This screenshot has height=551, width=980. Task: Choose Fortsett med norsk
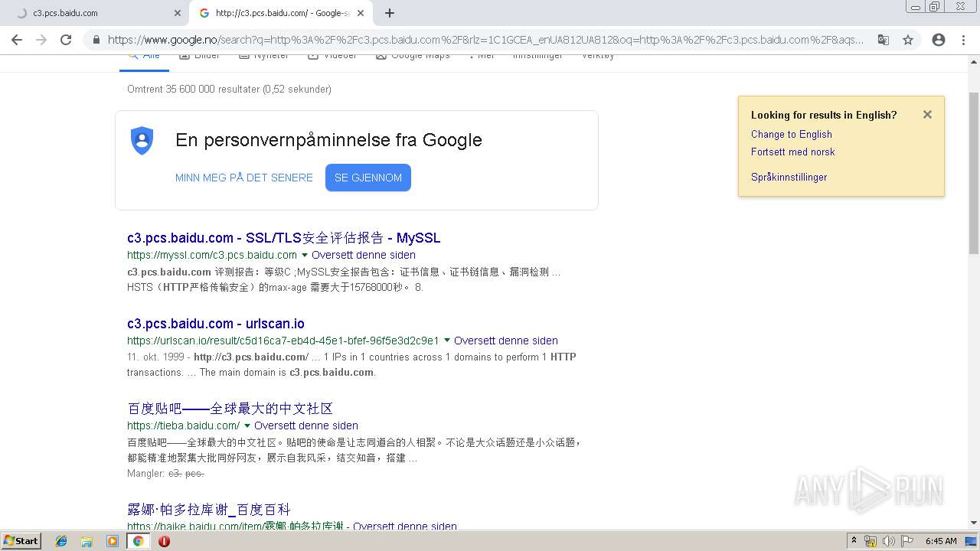pyautogui.click(x=793, y=152)
